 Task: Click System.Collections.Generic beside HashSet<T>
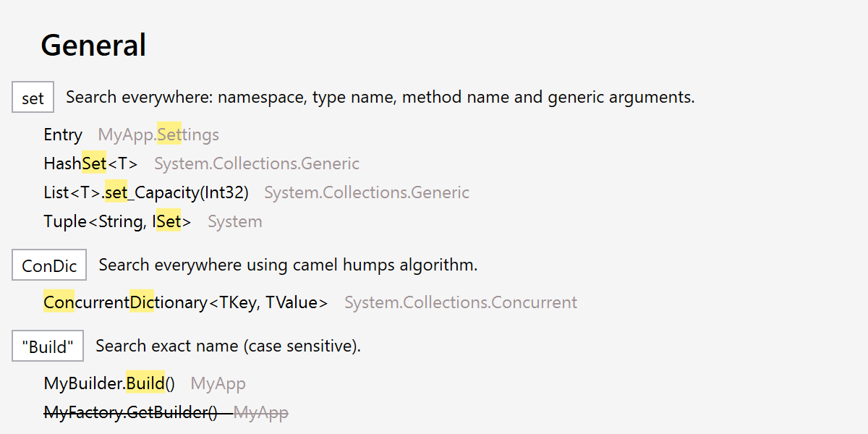pyautogui.click(x=257, y=163)
